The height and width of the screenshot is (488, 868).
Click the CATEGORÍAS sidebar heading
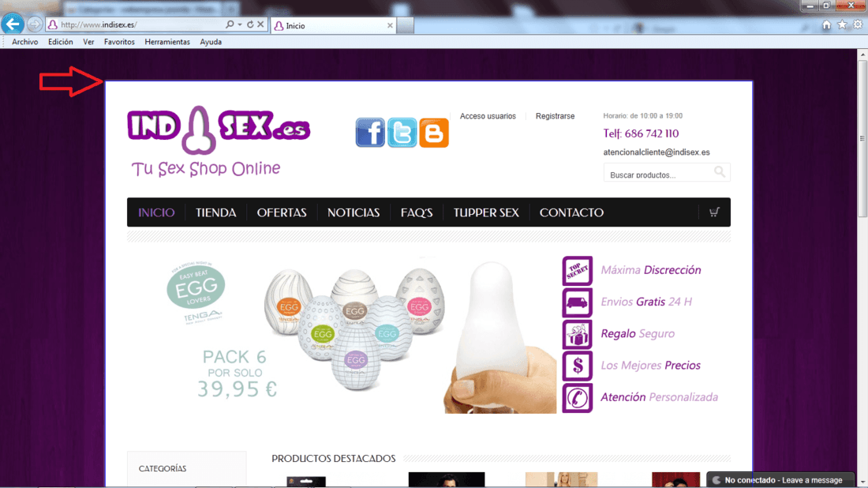click(x=163, y=468)
